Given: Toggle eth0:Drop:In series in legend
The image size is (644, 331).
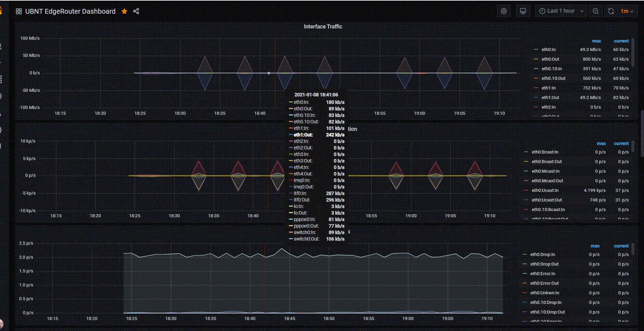Looking at the screenshot, I should pos(543,254).
